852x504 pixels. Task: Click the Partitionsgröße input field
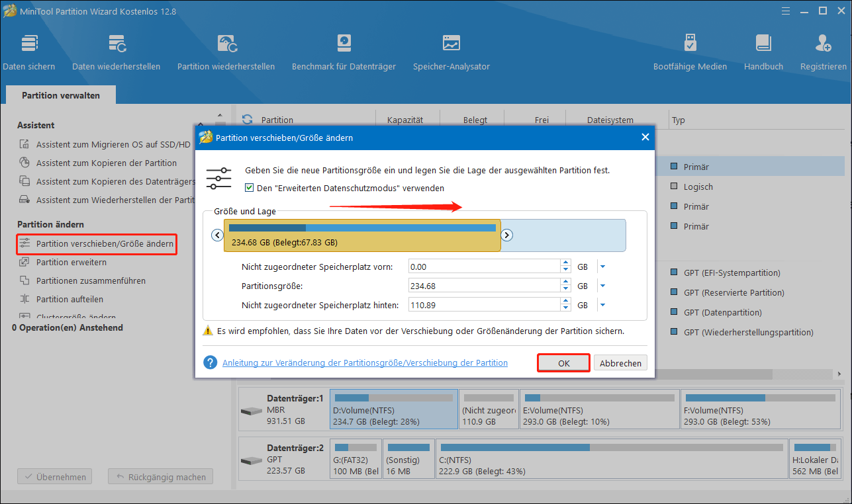pos(485,286)
